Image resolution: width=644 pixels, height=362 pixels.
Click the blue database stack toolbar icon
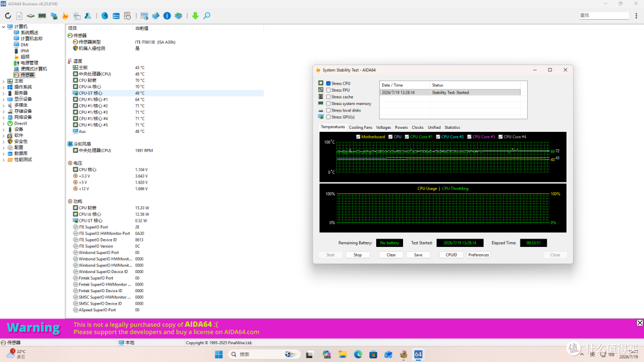pyautogui.click(x=116, y=16)
